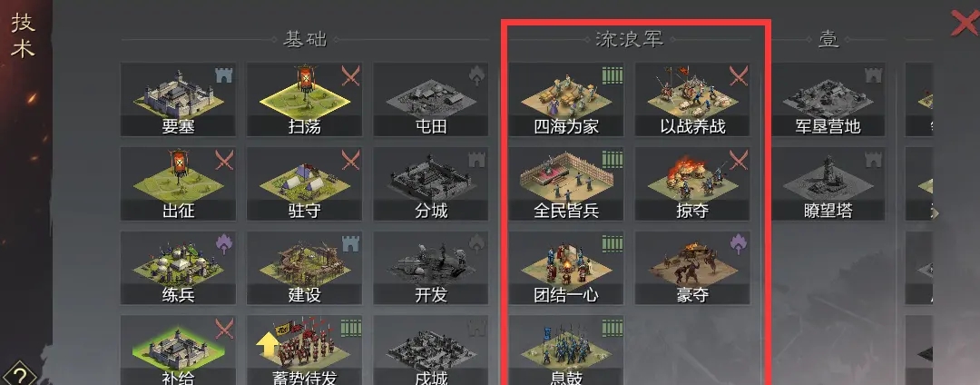Open the question mark help button

tap(19, 374)
